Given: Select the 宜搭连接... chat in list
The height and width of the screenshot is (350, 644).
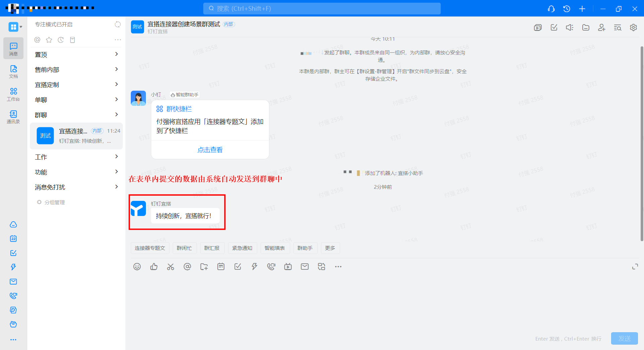Looking at the screenshot, I should (x=76, y=136).
